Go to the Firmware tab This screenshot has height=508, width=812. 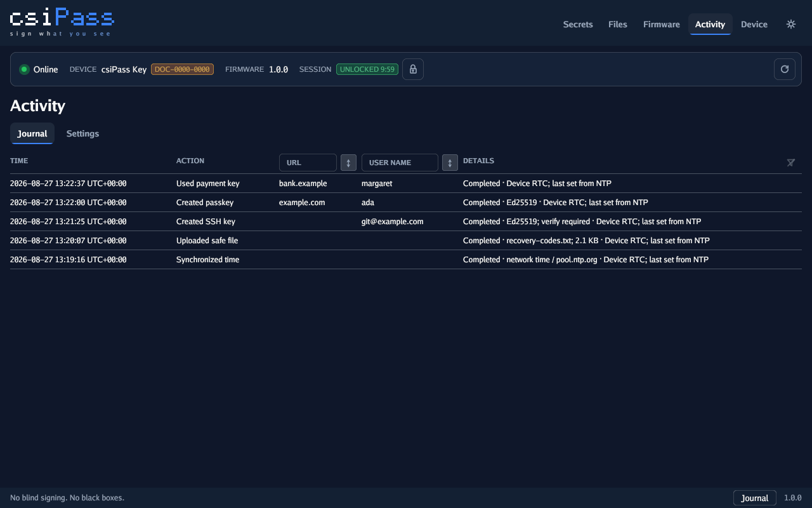click(662, 24)
